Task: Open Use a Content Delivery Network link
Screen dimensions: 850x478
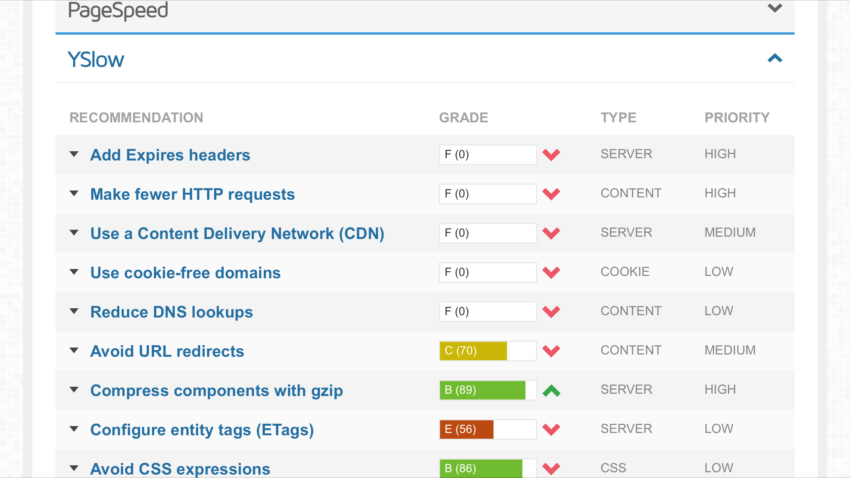Action: tap(237, 234)
